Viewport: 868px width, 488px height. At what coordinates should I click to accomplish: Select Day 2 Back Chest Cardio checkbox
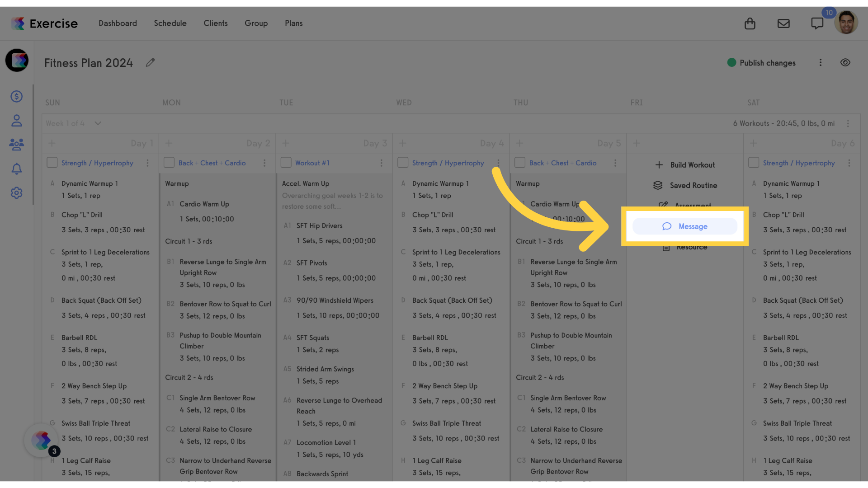(169, 163)
